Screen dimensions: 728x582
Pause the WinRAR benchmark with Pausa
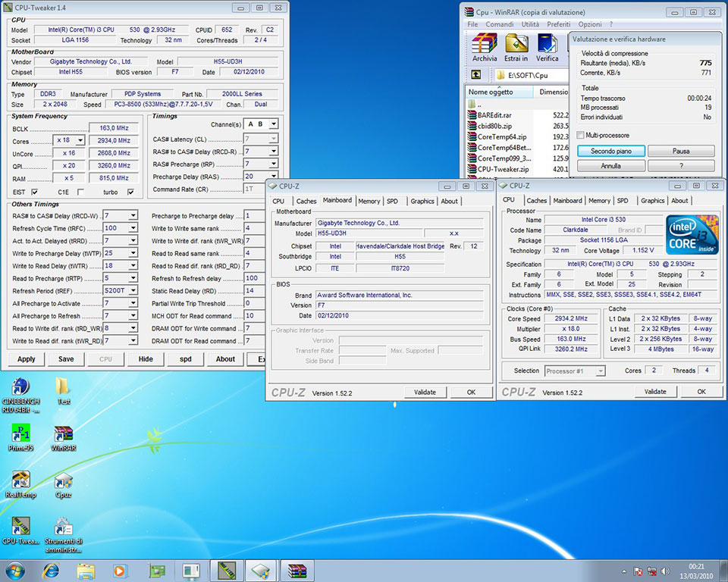(x=681, y=151)
